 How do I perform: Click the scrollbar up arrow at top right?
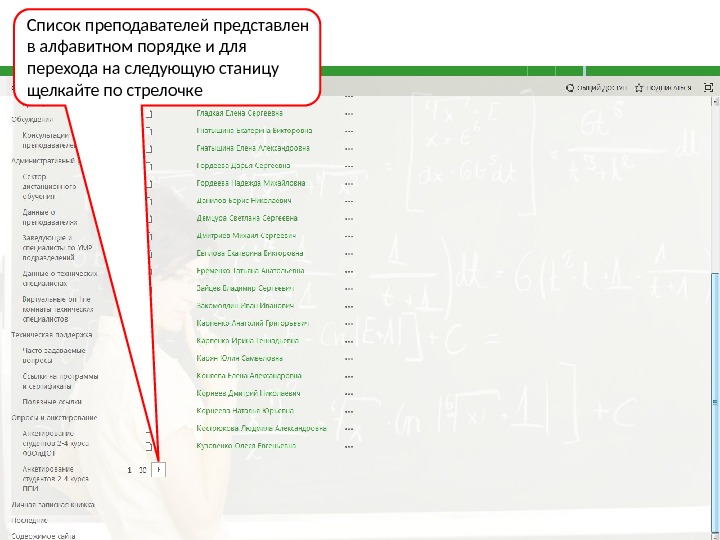(x=715, y=101)
